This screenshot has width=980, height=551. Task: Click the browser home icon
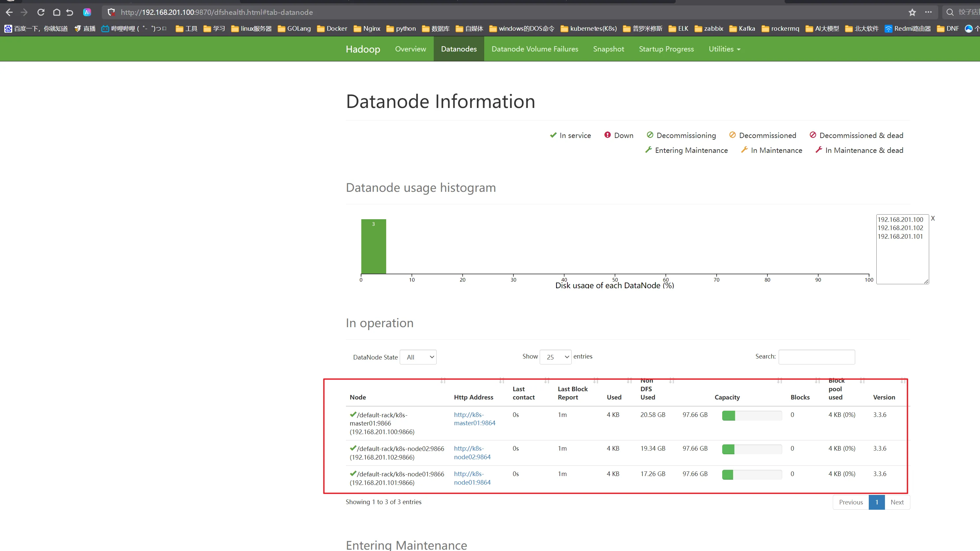coord(56,12)
